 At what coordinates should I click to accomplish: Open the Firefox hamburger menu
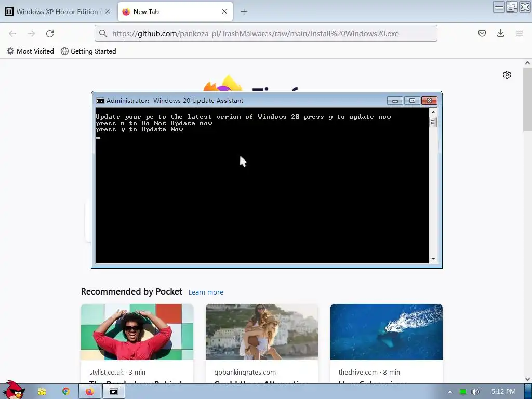point(520,33)
